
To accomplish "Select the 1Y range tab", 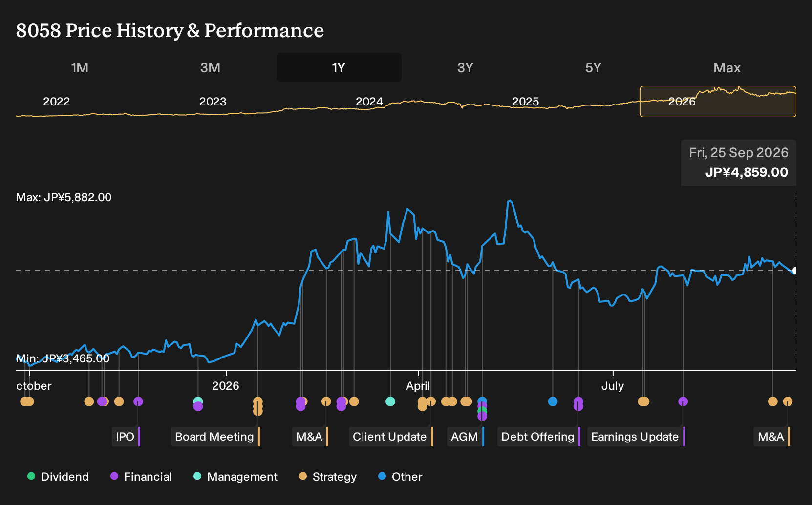I will 339,67.
